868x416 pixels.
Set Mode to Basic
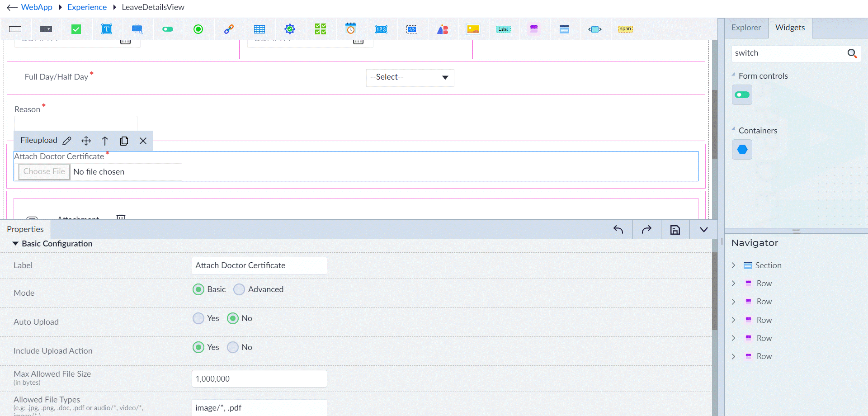(x=198, y=289)
